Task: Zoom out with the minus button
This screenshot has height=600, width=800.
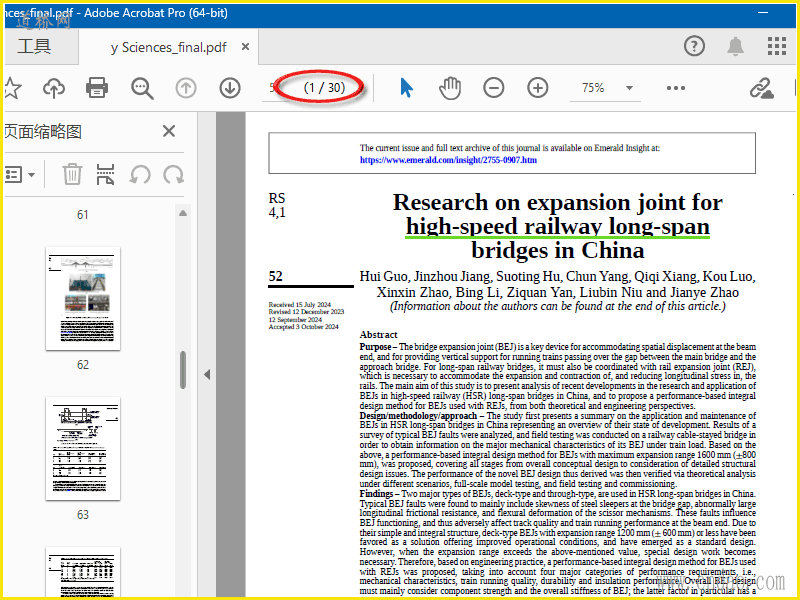Action: pyautogui.click(x=493, y=88)
